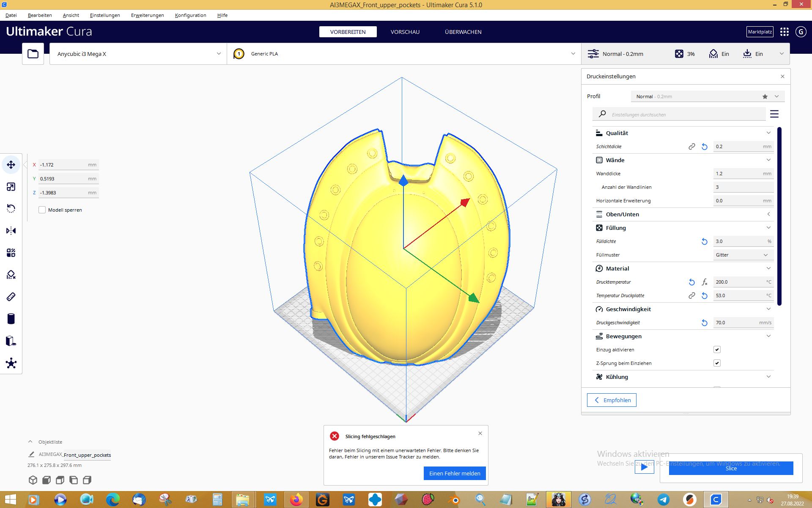Select the Move tool in left toolbar
Screen dimensions: 812x508
coord(11,165)
